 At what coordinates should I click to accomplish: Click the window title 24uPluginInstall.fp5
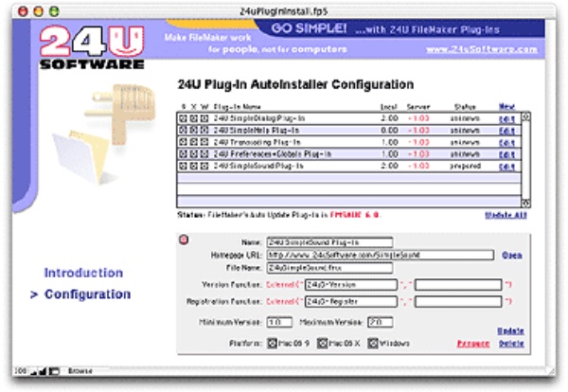(x=283, y=11)
